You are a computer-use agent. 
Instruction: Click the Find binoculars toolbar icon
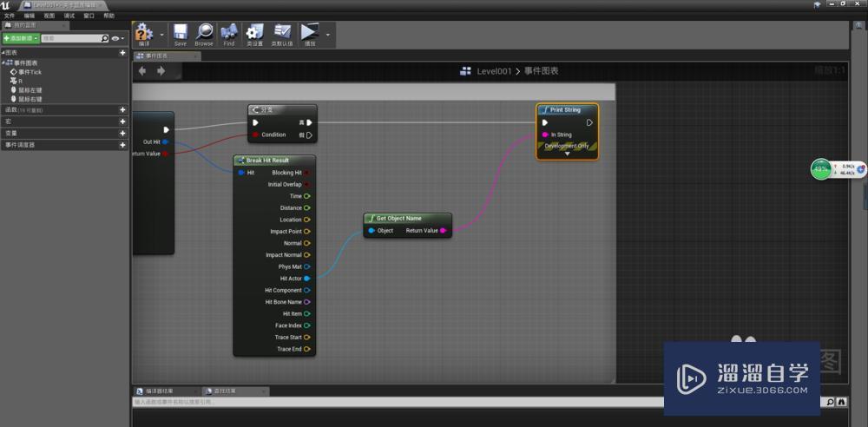point(229,31)
